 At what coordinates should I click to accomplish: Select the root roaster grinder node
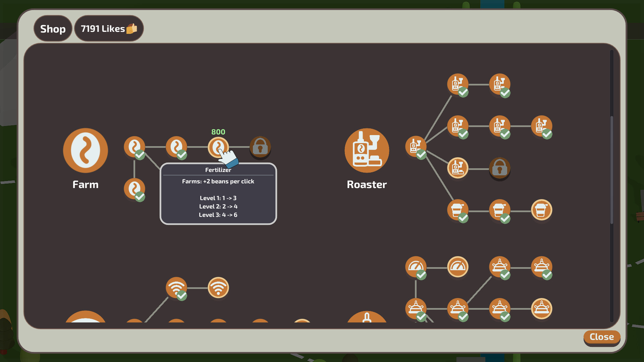point(416,146)
